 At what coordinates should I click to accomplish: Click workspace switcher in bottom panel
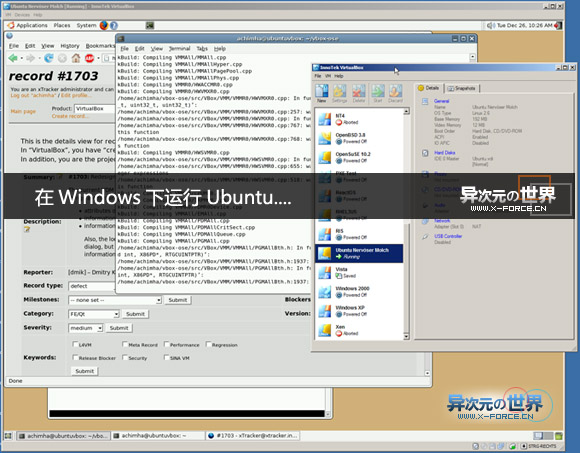(543, 436)
